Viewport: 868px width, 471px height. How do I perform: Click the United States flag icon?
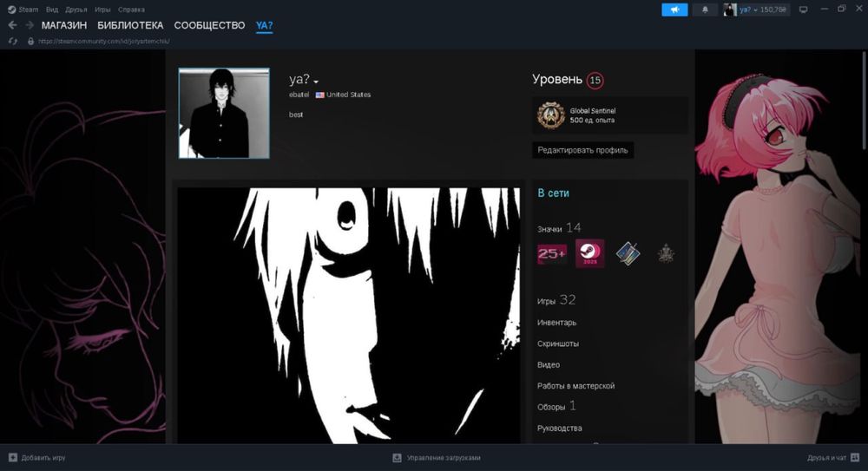pyautogui.click(x=320, y=95)
